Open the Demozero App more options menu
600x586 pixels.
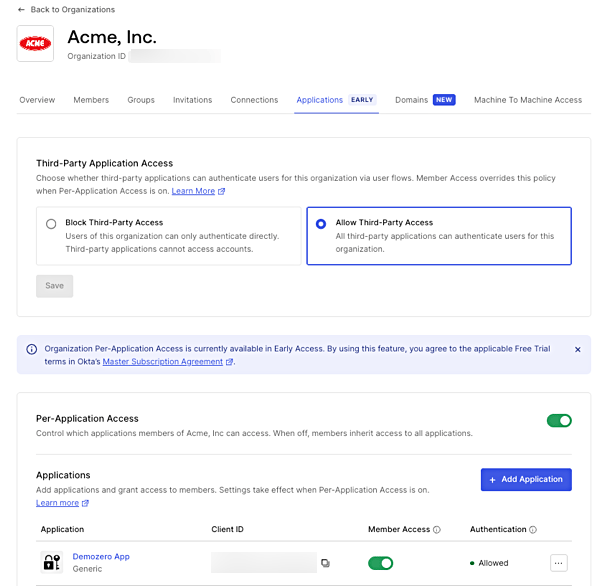coord(559,563)
